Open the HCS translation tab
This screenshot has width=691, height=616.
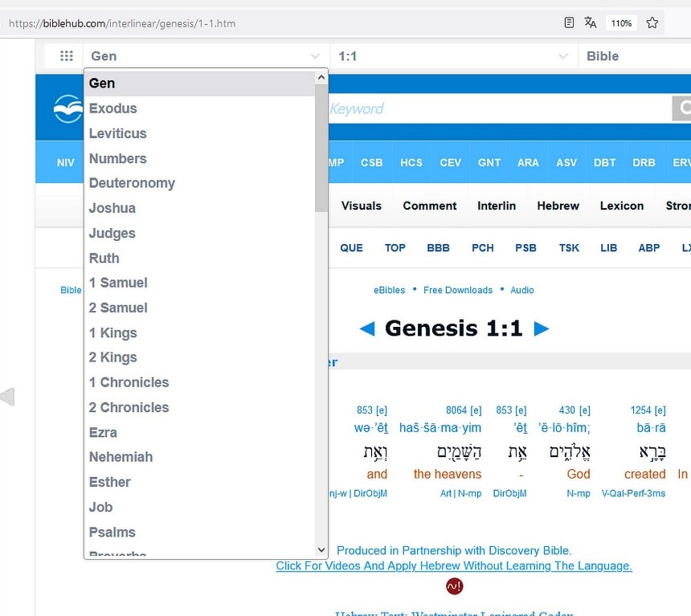[x=411, y=162]
